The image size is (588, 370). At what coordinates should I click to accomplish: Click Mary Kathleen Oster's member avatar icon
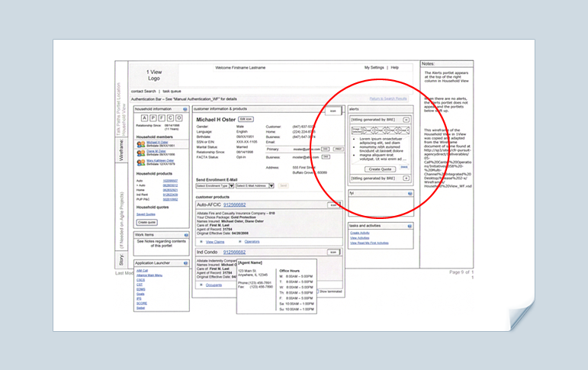coord(141,162)
